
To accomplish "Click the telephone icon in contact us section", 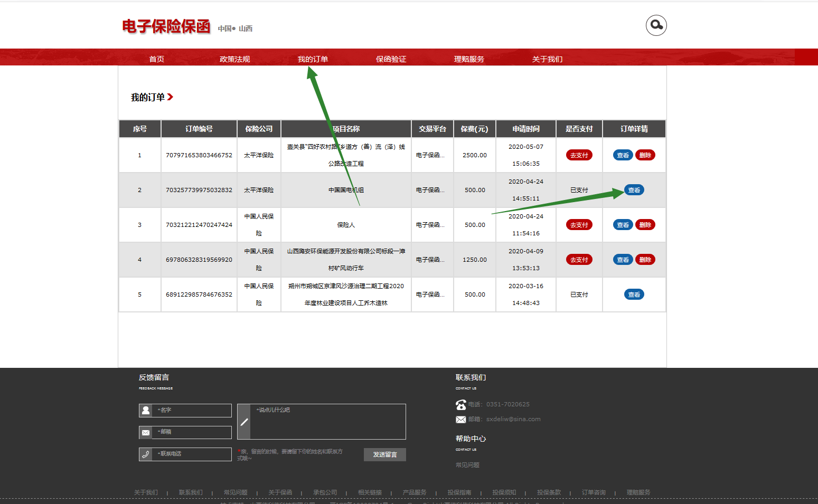I will pyautogui.click(x=460, y=405).
